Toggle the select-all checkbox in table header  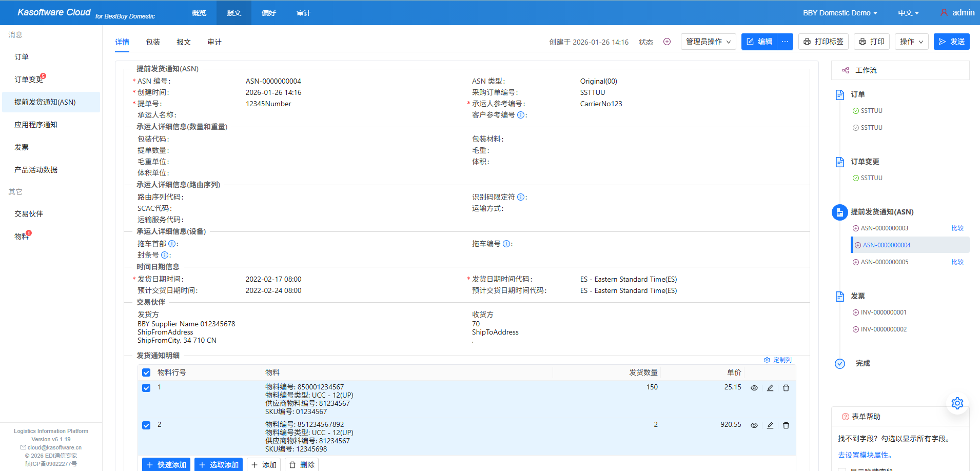tap(146, 372)
